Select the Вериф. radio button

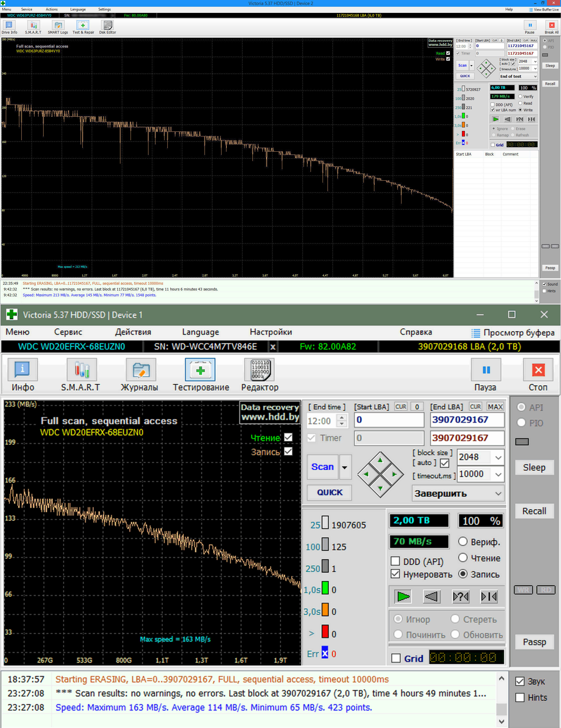click(x=463, y=541)
